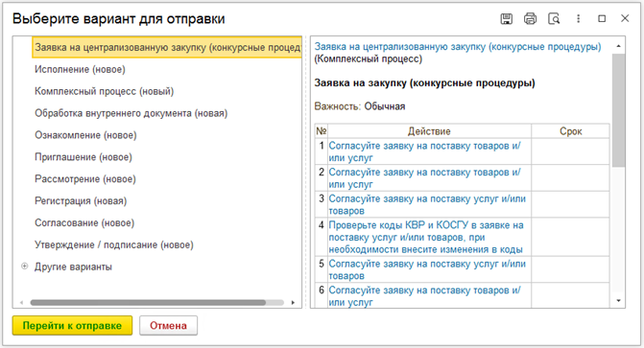
Task: Click "Перейти к отправке" button
Action: click(72, 325)
